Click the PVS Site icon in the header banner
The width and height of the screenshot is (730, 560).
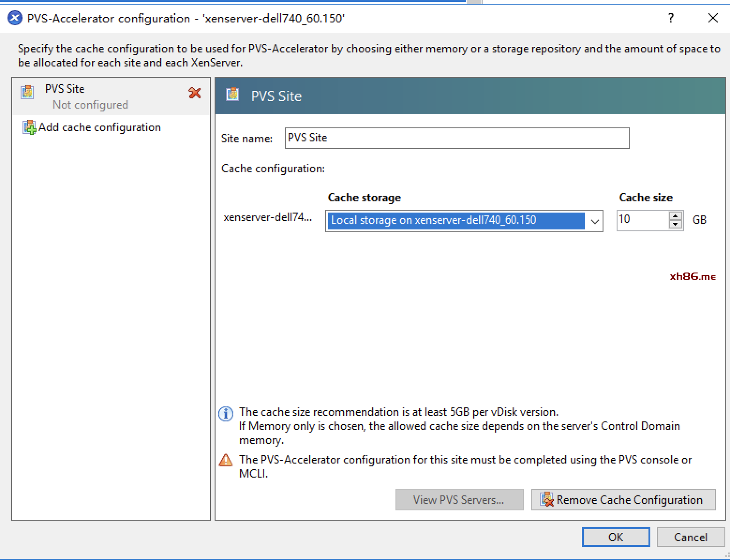pyautogui.click(x=232, y=95)
